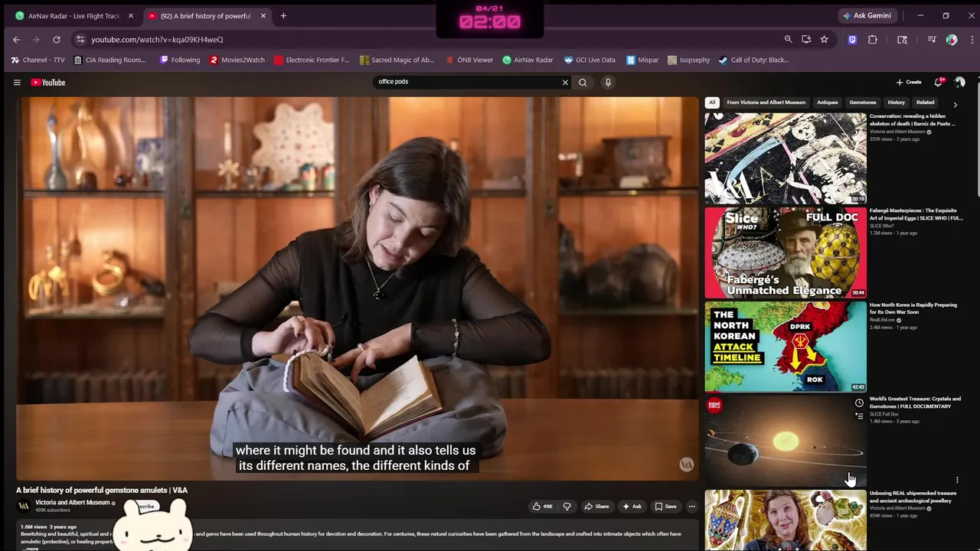Image resolution: width=980 pixels, height=551 pixels.
Task: Click the V&A channel avatar below the video
Action: [x=24, y=506]
